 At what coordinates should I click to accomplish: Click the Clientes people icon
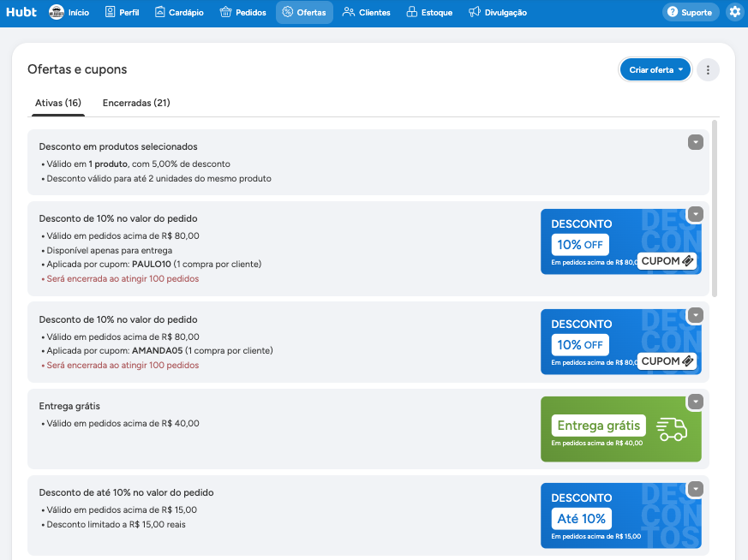349,12
